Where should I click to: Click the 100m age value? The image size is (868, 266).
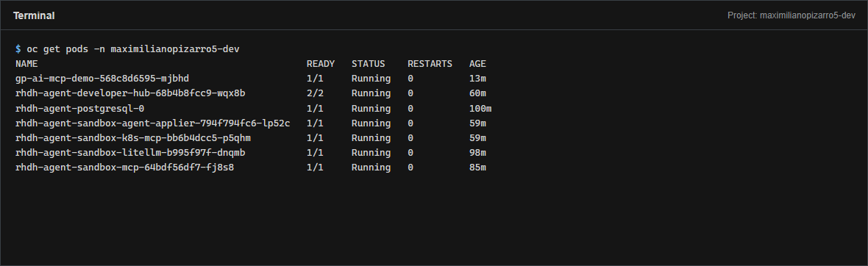click(480, 109)
